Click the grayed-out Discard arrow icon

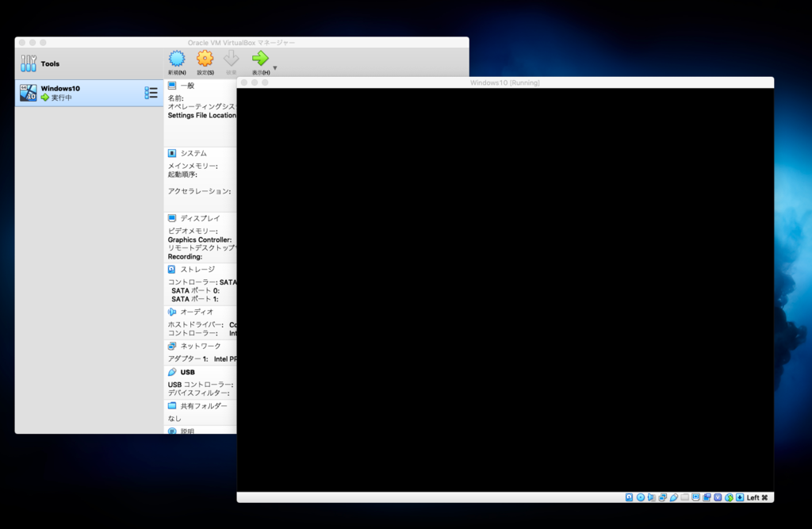pos(231,59)
